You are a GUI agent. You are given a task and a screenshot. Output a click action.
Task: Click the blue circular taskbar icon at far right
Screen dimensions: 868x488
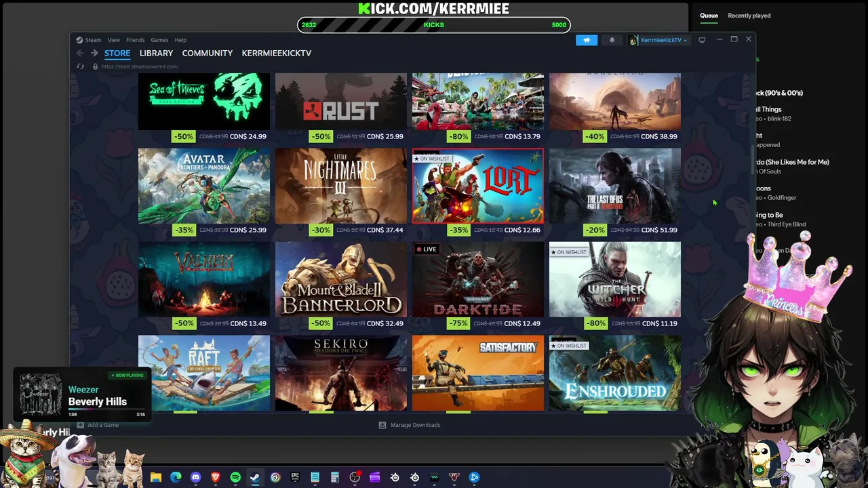tap(475, 477)
